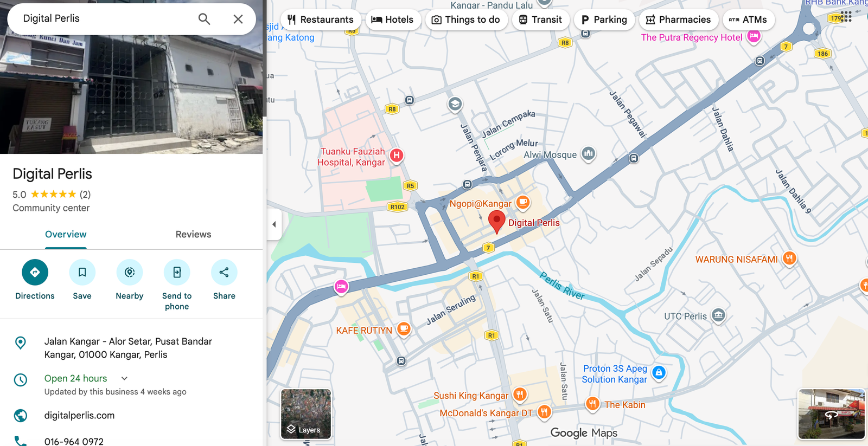This screenshot has height=446, width=868.
Task: Open the Street View thumbnail
Action: point(831,414)
